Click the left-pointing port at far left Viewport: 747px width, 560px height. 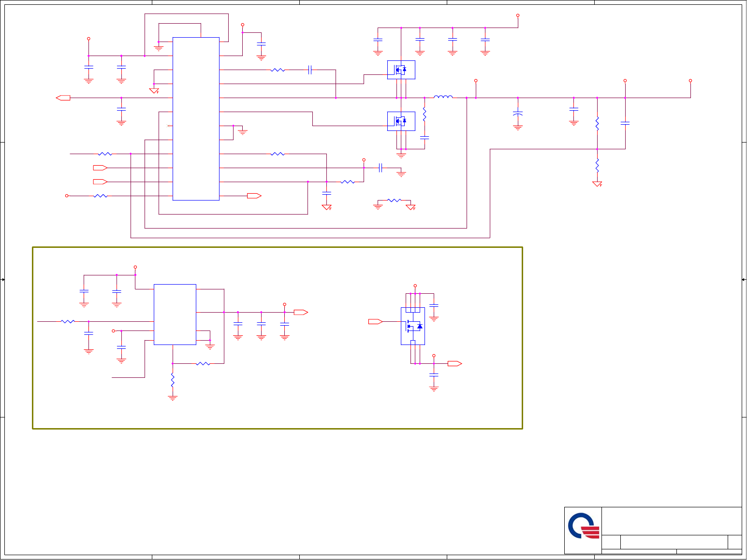pos(63,98)
